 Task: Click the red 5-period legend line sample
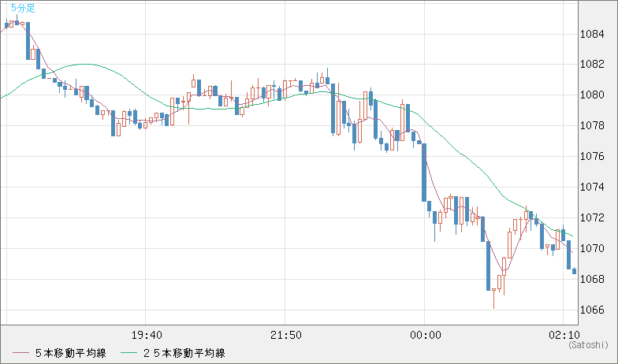tap(20, 353)
